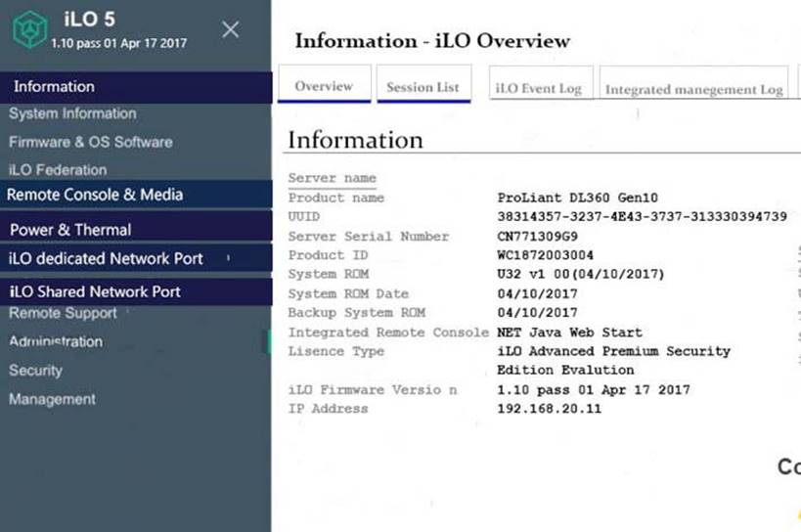The height and width of the screenshot is (532, 801).
Task: Click the Server name field label
Action: point(332,178)
